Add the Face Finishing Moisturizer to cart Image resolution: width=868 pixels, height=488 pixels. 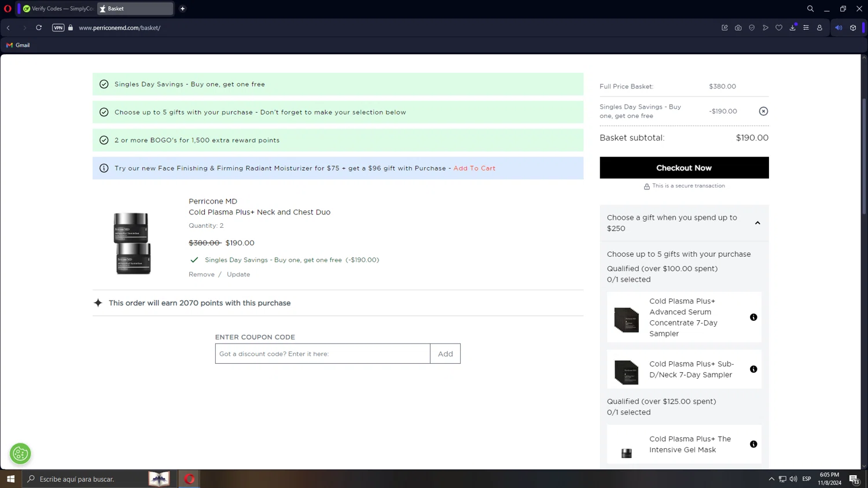[474, 168]
